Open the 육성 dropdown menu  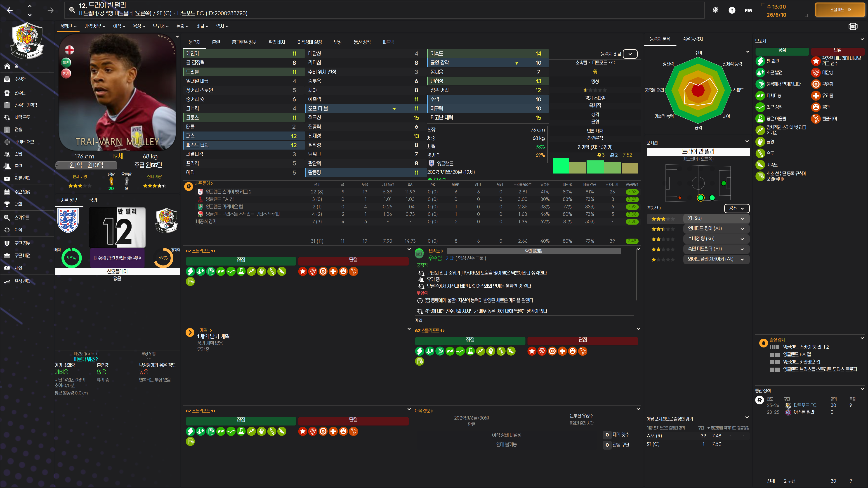click(139, 26)
